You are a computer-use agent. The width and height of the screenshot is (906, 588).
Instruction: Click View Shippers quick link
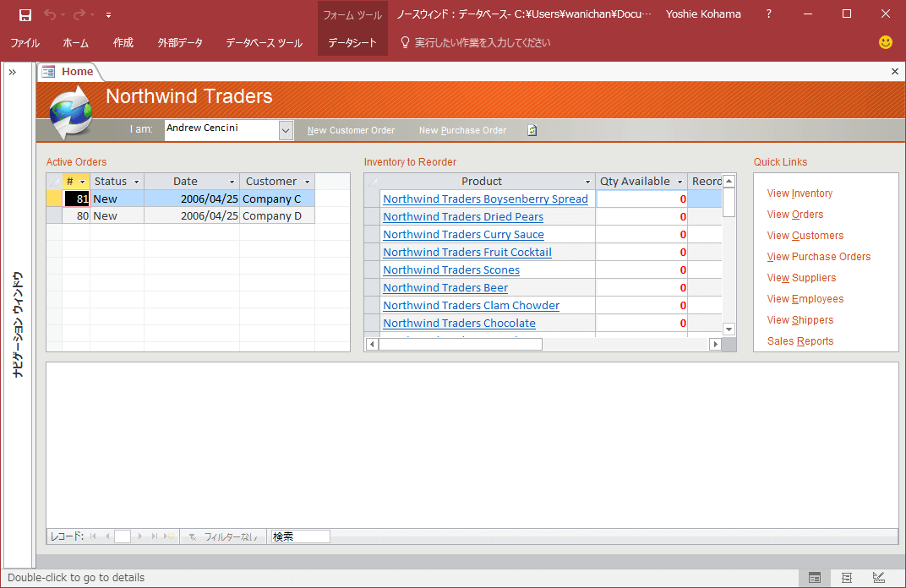(x=800, y=320)
